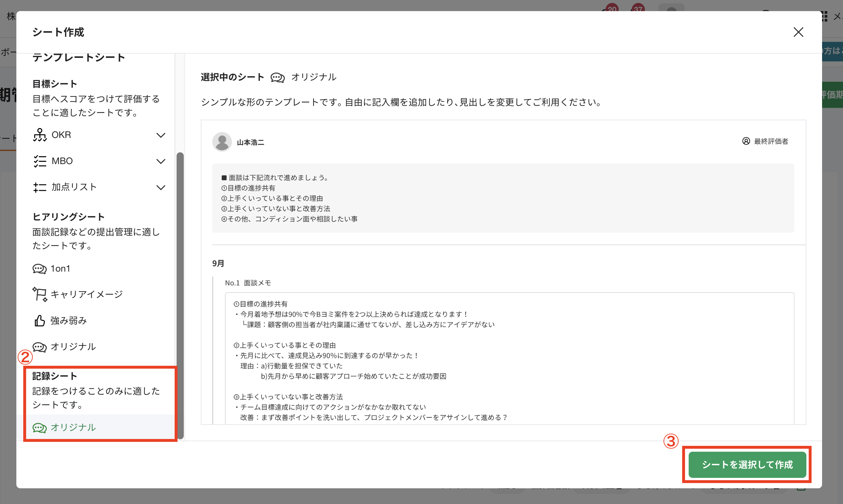
Task: Click the 1on1 chat bubble icon
Action: coord(40,269)
